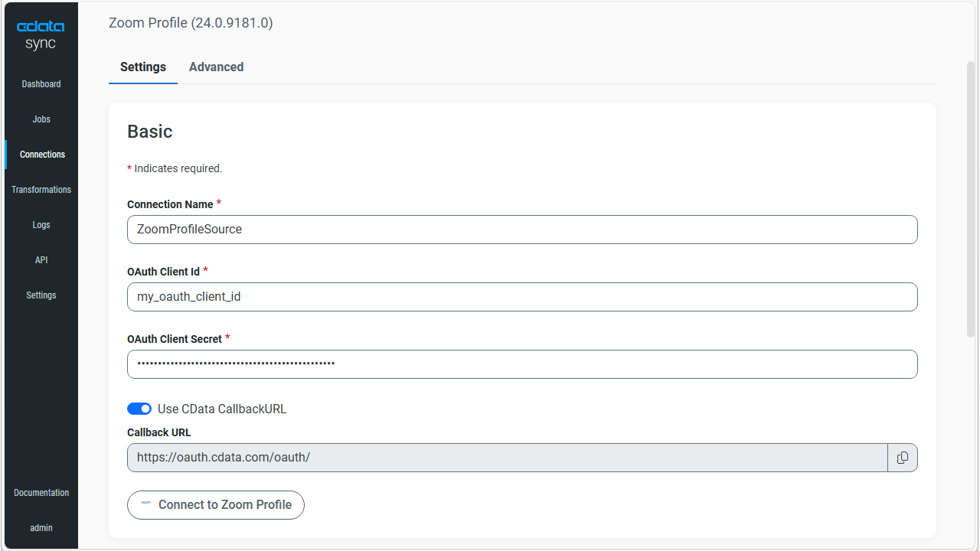Toggle Use CData CallbackURL switch
Viewport: 980px width, 551px height.
(139, 409)
